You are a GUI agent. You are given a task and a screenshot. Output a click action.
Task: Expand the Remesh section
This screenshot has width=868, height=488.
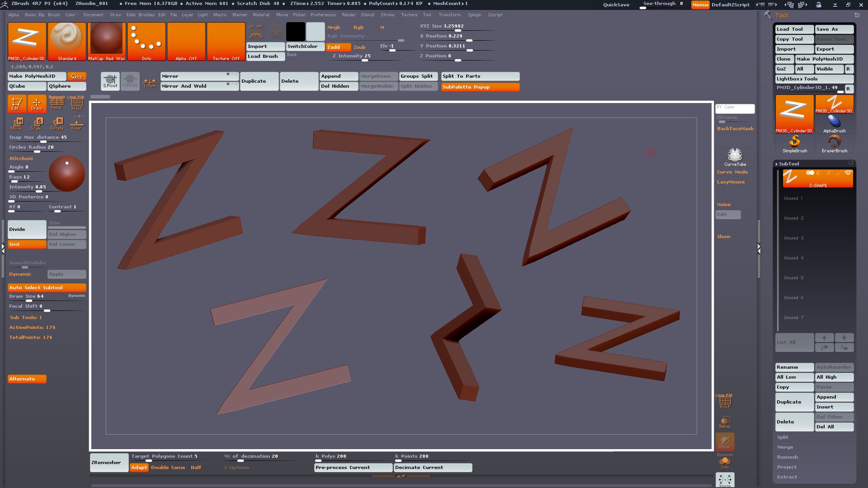[x=787, y=457]
